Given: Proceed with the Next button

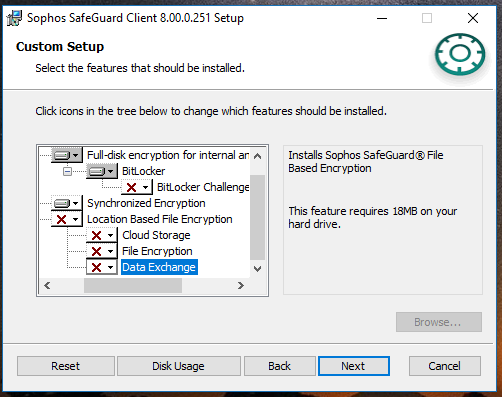Looking at the screenshot, I should (x=354, y=366).
